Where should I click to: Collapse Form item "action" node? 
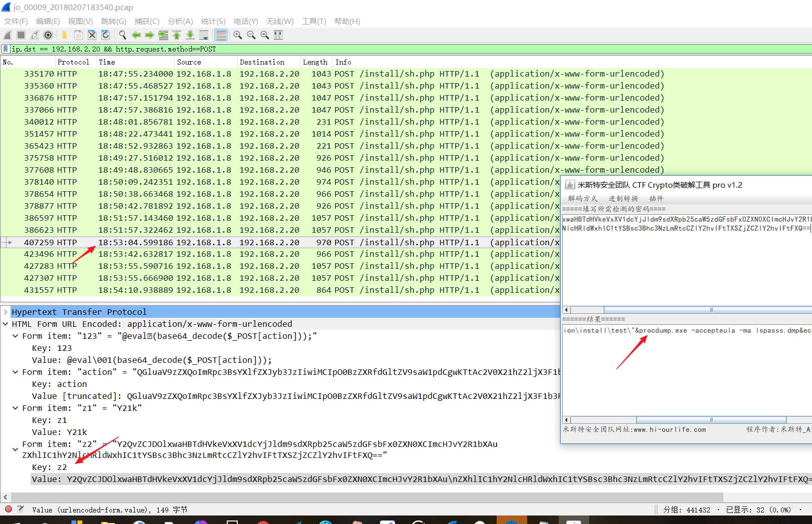click(x=16, y=372)
